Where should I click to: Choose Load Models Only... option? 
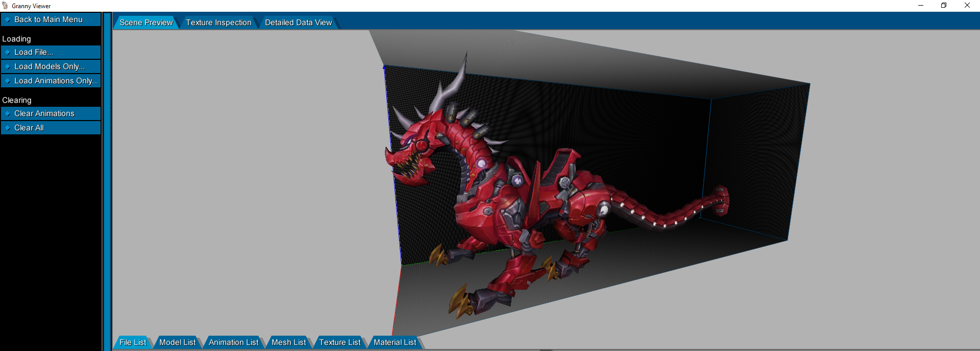(x=50, y=66)
